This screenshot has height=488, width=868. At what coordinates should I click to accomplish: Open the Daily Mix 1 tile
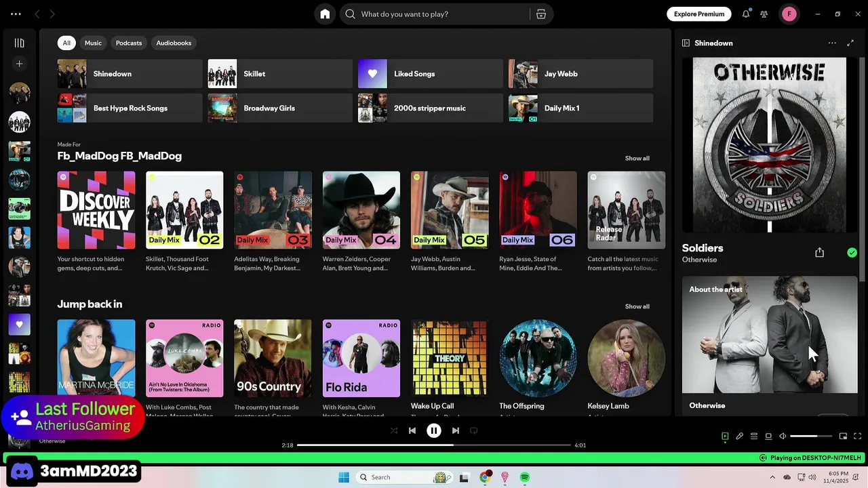[580, 108]
